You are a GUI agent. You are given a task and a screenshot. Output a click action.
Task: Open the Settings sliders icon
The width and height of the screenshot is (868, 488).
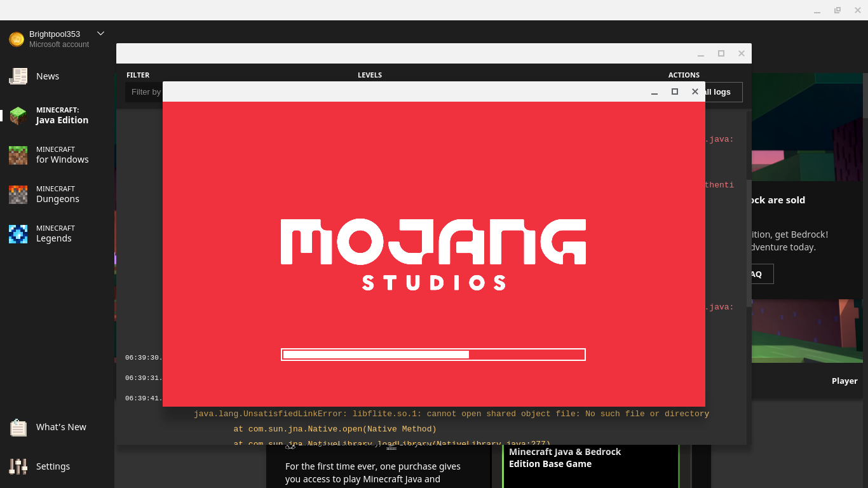point(18,466)
